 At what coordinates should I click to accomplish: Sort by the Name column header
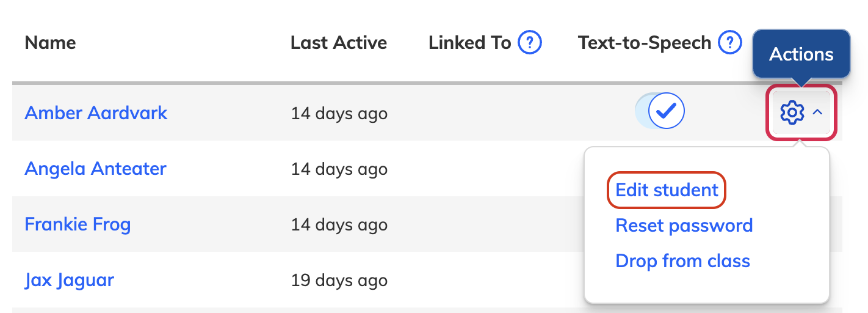[x=50, y=43]
